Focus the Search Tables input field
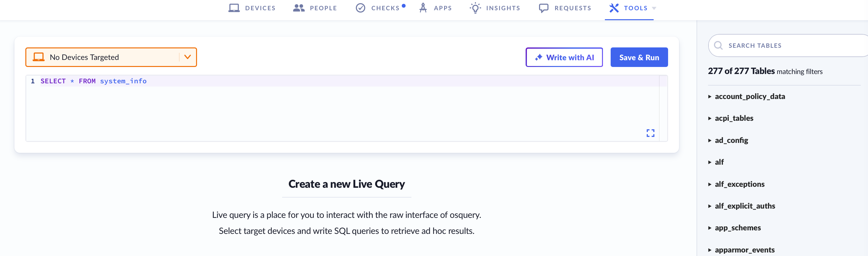This screenshot has width=868, height=256. point(788,45)
